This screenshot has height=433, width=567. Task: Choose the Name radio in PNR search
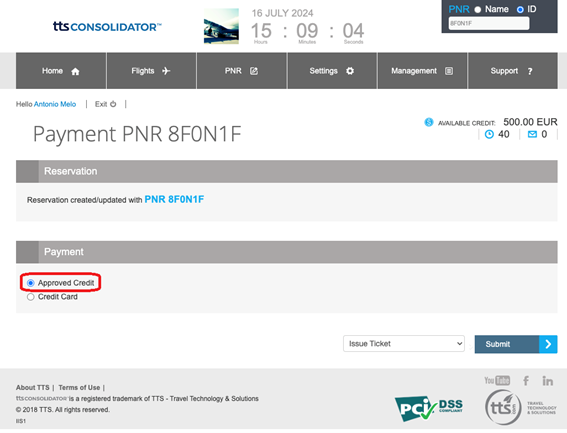(478, 10)
